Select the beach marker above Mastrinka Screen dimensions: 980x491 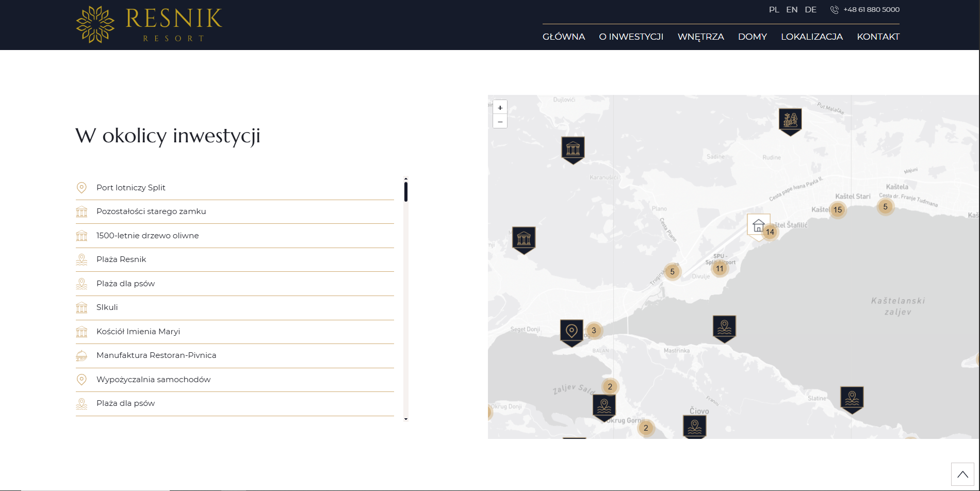(724, 329)
